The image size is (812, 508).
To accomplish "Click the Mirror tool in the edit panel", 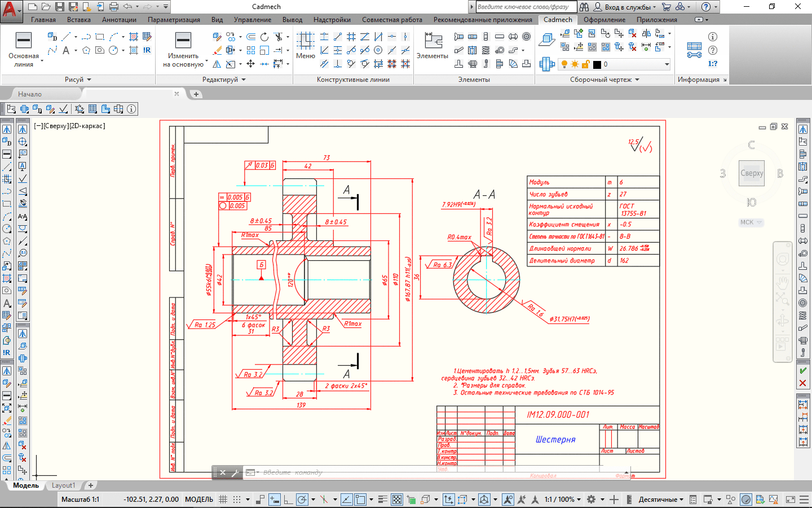I will pyautogui.click(x=217, y=64).
